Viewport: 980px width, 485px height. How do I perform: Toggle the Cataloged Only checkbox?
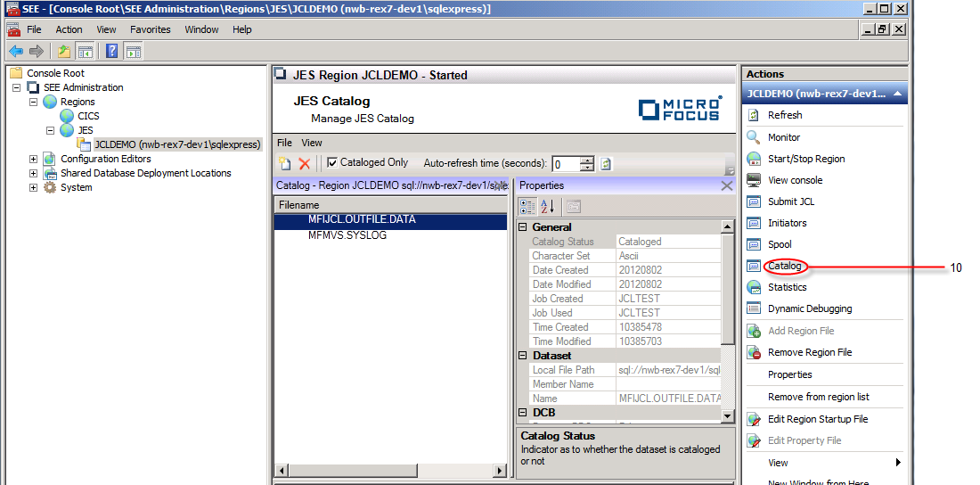[332, 162]
